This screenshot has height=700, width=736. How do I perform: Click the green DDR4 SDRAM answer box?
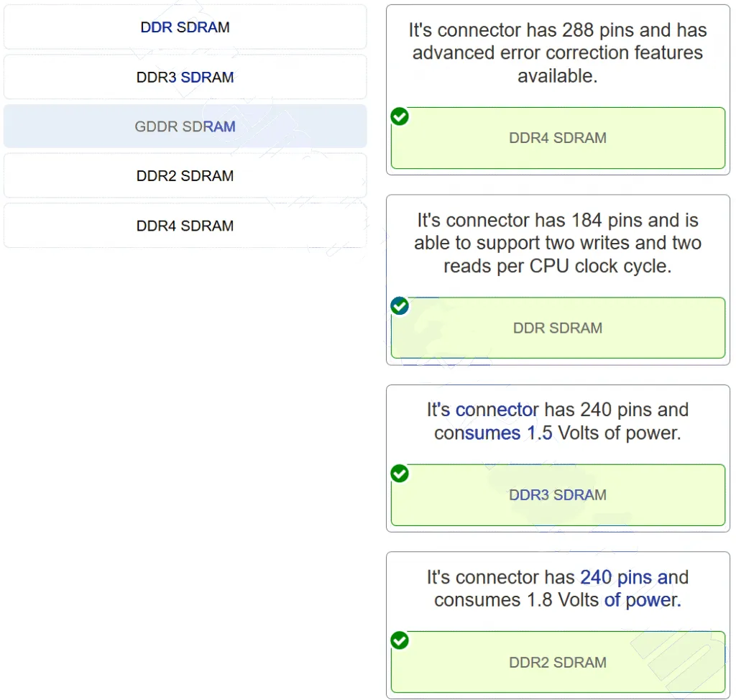tap(558, 139)
